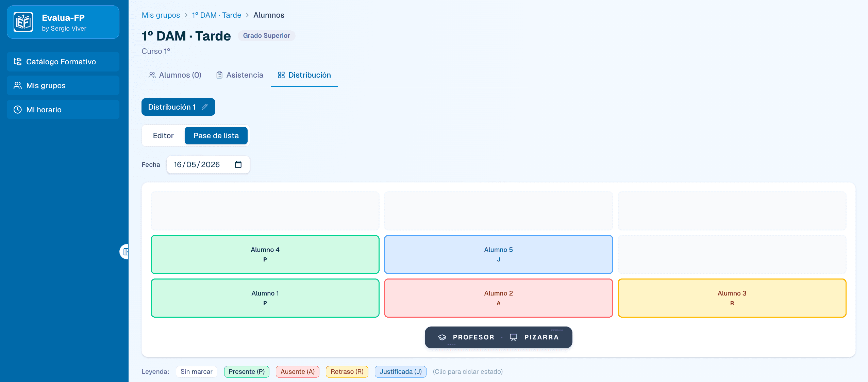This screenshot has height=382, width=868.
Task: Click the '(Clic para ciclar estado)' hint text
Action: coord(468,371)
